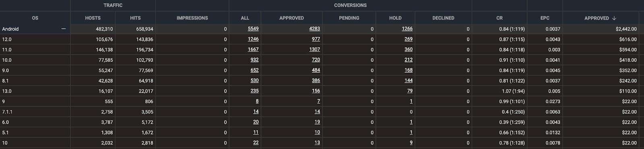Open hold conversions 269 for Android 12.0
Viewport: 644px width, 149px height.
[409, 39]
